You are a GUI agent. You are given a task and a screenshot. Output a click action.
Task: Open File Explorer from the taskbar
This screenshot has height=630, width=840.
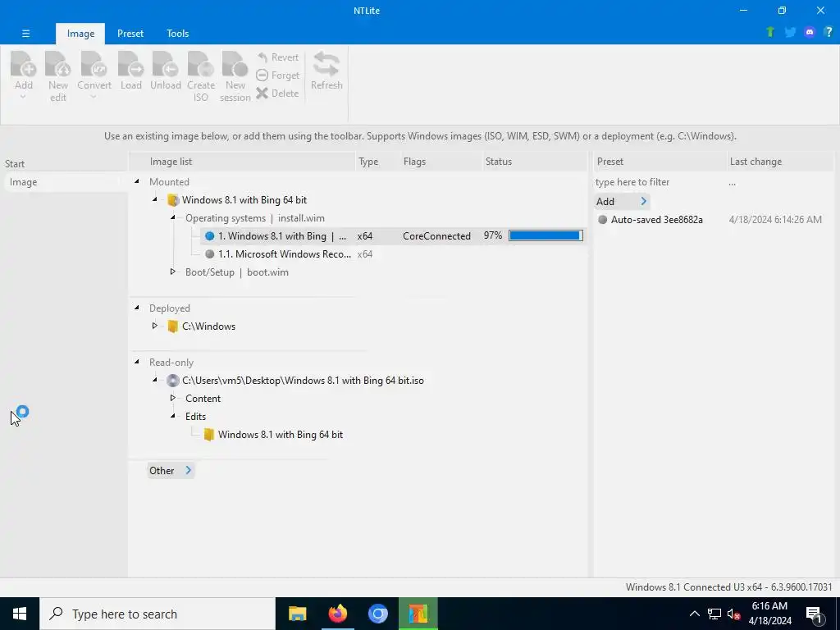pos(297,614)
